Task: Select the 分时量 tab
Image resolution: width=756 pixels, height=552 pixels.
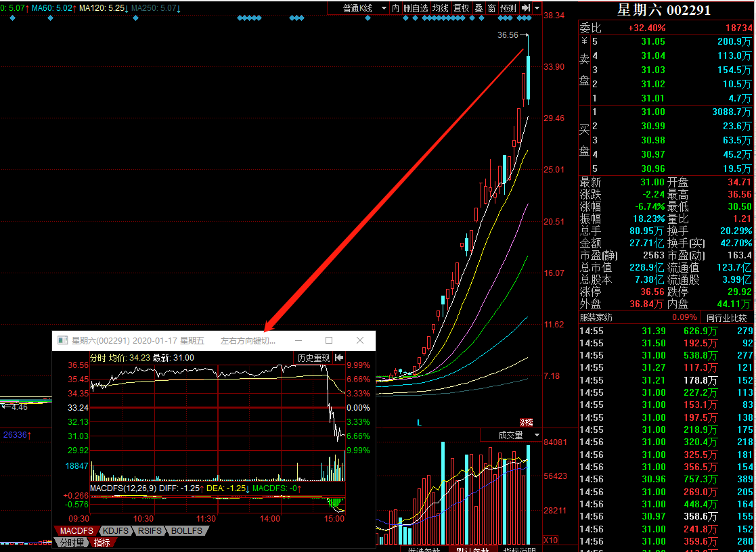Action: point(71,543)
